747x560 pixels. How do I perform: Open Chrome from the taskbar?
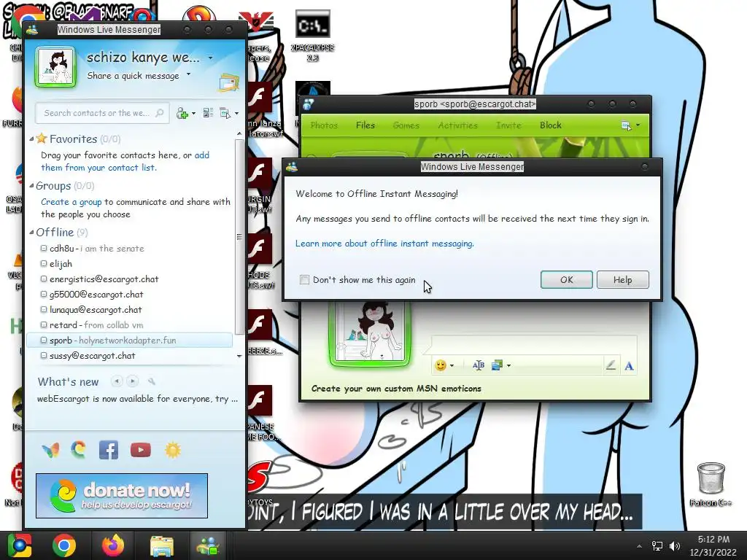(64, 545)
